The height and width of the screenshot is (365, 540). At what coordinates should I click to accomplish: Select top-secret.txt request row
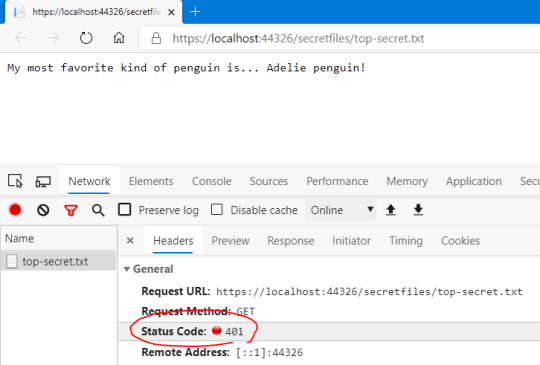58,261
